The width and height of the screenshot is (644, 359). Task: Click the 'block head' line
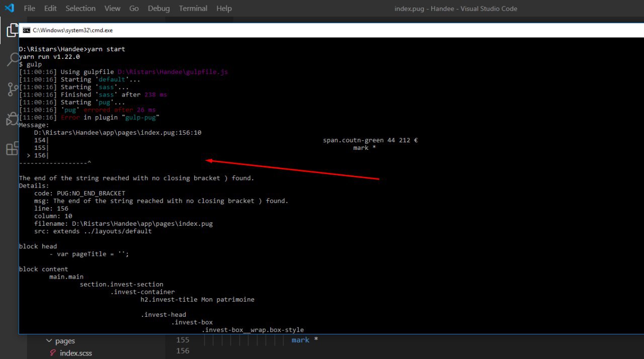pyautogui.click(x=38, y=246)
